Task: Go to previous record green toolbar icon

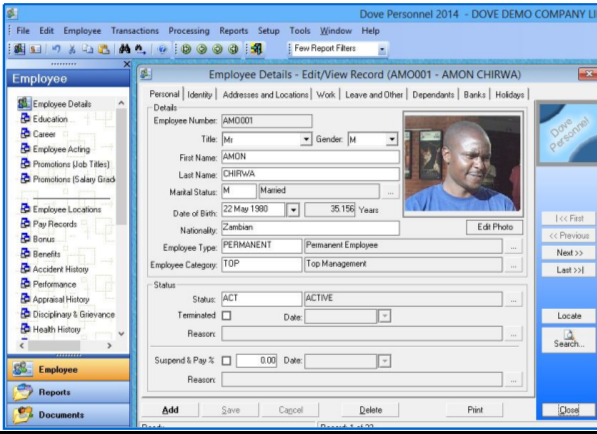Action: (202, 49)
